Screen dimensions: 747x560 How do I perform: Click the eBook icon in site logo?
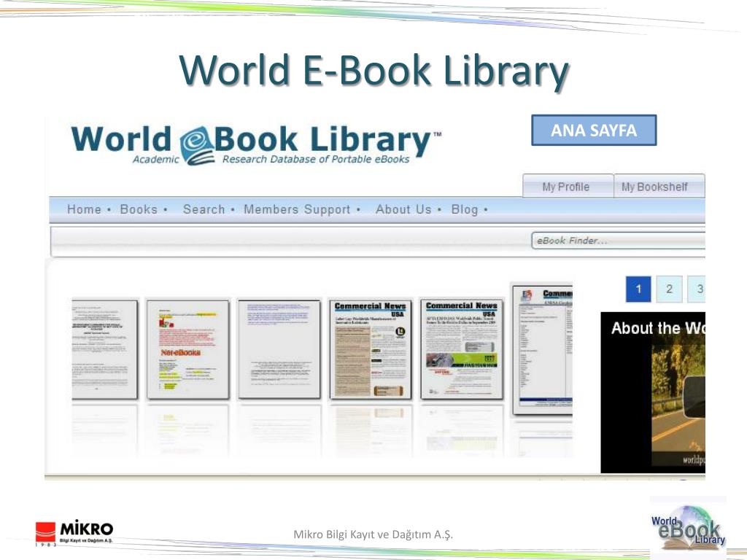tap(197, 146)
